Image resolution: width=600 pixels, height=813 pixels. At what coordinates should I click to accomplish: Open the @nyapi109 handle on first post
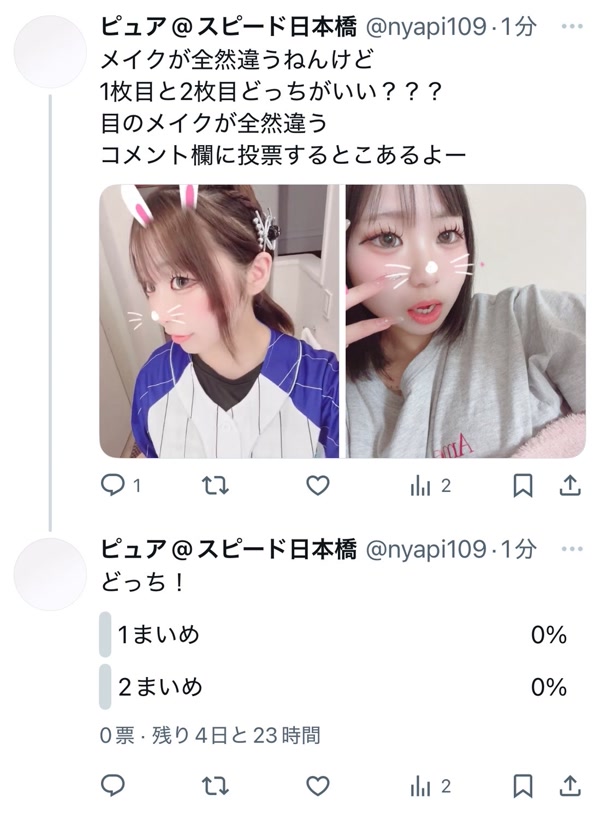tap(426, 27)
